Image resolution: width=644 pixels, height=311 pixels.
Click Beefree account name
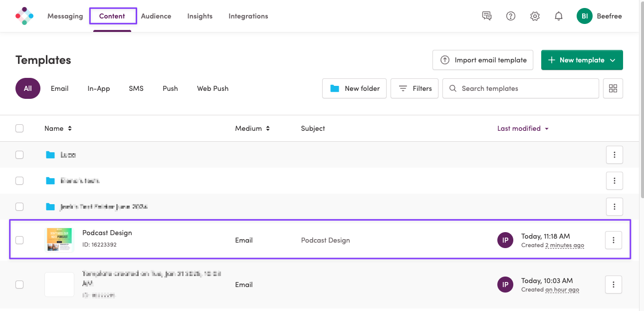pyautogui.click(x=609, y=16)
